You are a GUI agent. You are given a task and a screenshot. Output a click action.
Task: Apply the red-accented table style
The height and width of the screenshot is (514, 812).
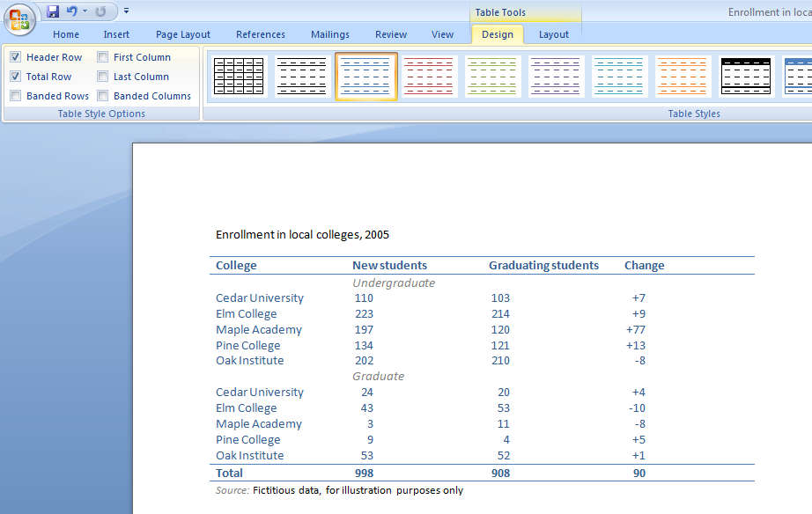[429, 77]
